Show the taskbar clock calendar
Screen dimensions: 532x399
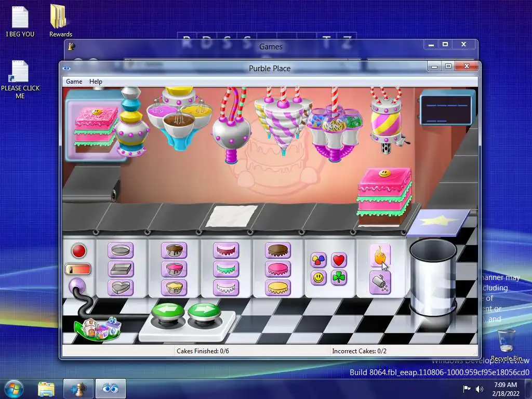pos(506,389)
